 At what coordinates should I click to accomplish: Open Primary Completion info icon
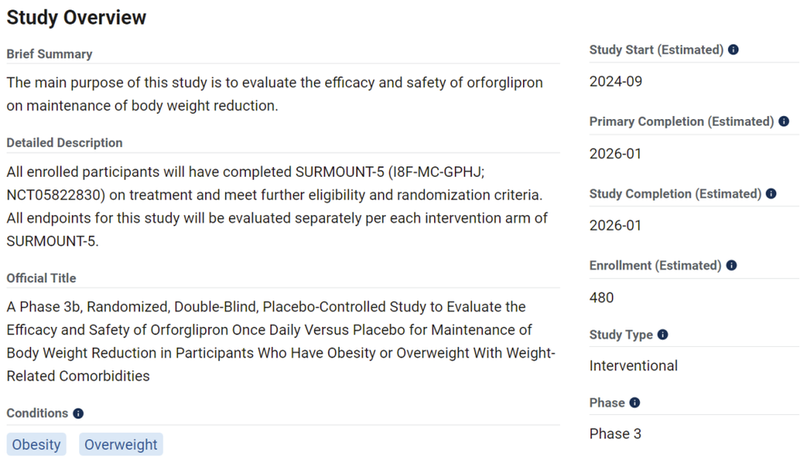pos(783,122)
